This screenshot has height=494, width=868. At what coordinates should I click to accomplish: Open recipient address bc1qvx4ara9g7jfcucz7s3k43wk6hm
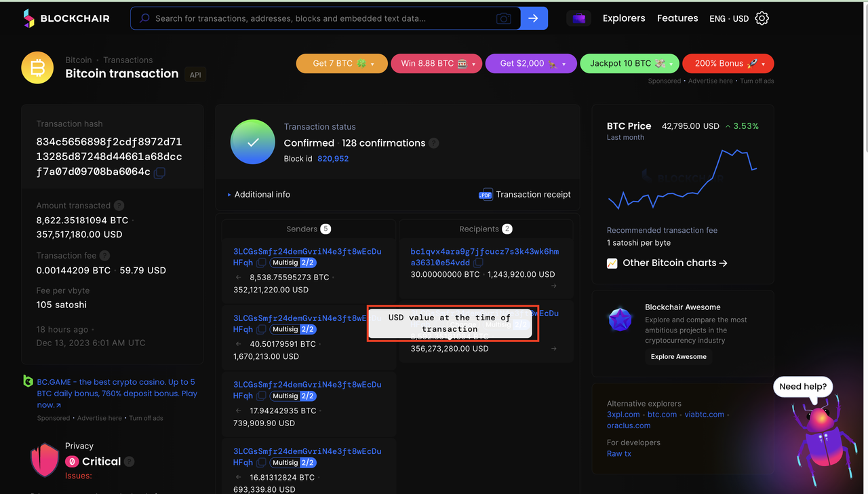click(485, 256)
